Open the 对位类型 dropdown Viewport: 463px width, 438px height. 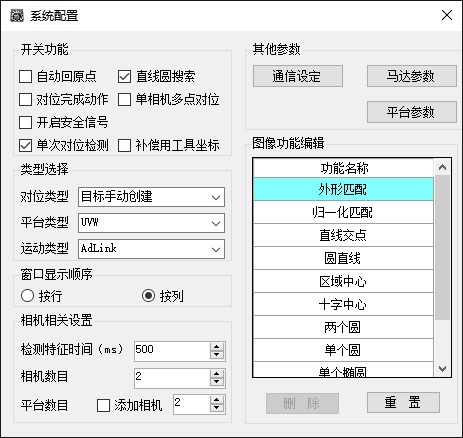(151, 197)
